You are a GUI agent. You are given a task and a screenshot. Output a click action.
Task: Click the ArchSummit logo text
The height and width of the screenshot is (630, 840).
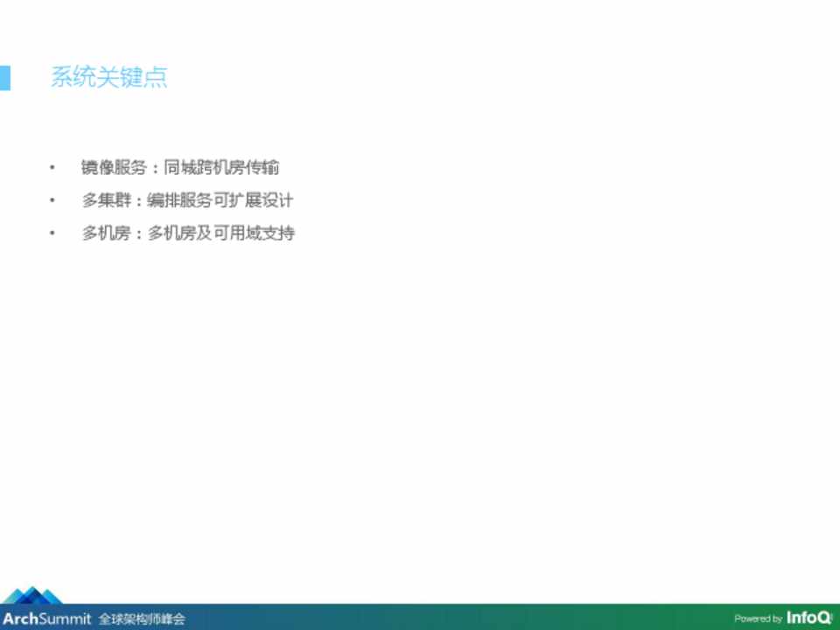tap(46, 619)
